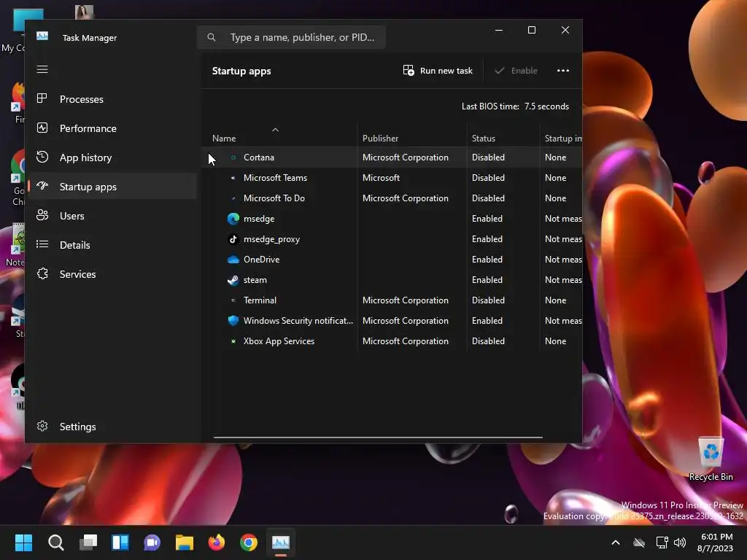Open the Windows Start button
The image size is (747, 560).
pyautogui.click(x=23, y=542)
